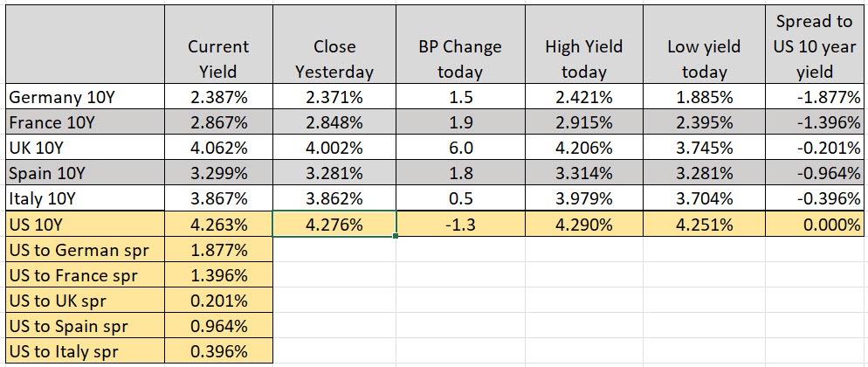Select the US to UK spr value cell
Image resolution: width=868 pixels, height=367 pixels.
pyautogui.click(x=218, y=301)
